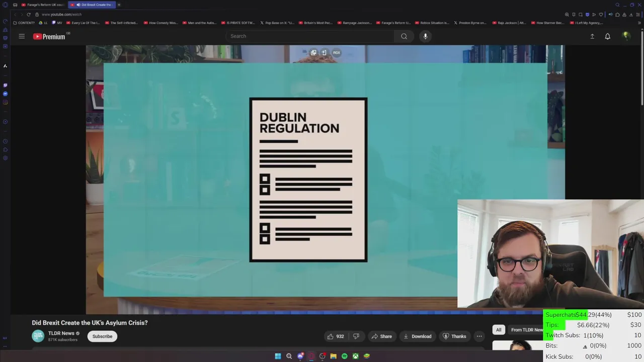644x362 pixels.
Task: Click the zoom magnifier icon in the address bar
Action: (567, 15)
